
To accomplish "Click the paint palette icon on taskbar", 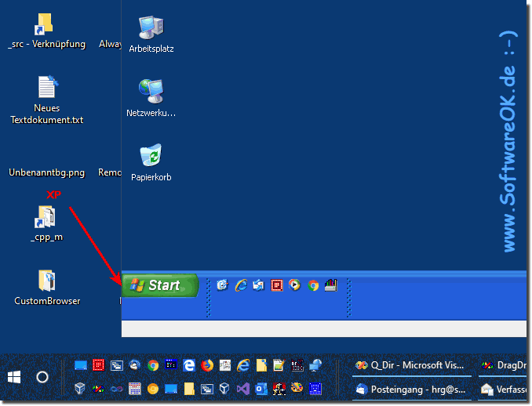I will (x=297, y=388).
